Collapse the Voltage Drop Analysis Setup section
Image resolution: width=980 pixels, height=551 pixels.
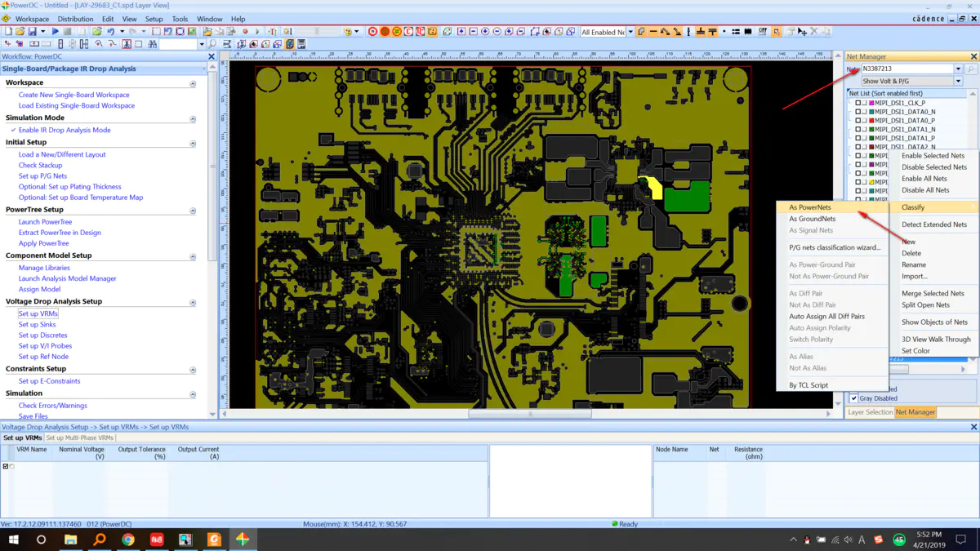(x=193, y=302)
